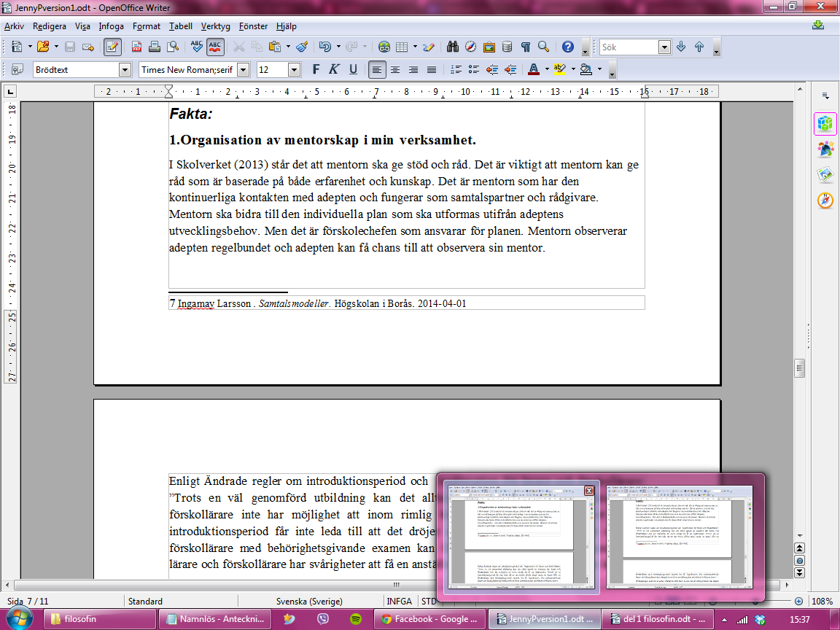
Task: Expand the Times New Roman font dropdown
Action: pyautogui.click(x=244, y=70)
